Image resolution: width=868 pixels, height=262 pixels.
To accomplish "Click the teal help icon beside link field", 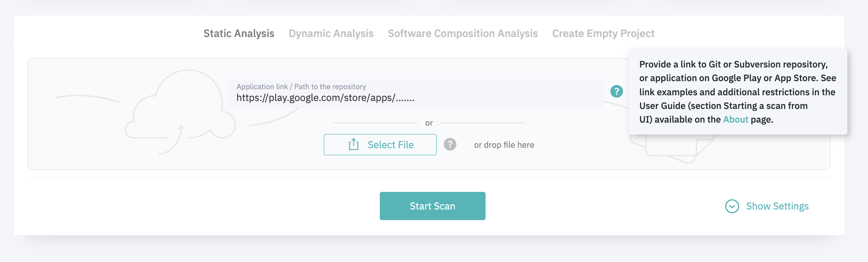I will [616, 91].
